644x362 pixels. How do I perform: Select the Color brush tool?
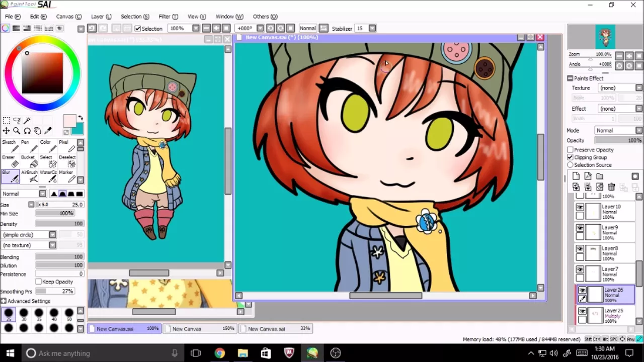click(48, 146)
